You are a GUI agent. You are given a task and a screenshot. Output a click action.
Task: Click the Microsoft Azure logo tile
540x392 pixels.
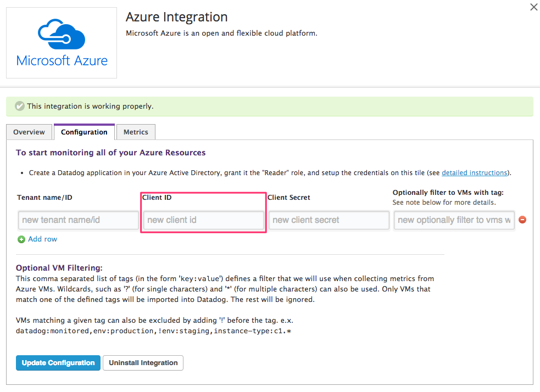coord(62,43)
